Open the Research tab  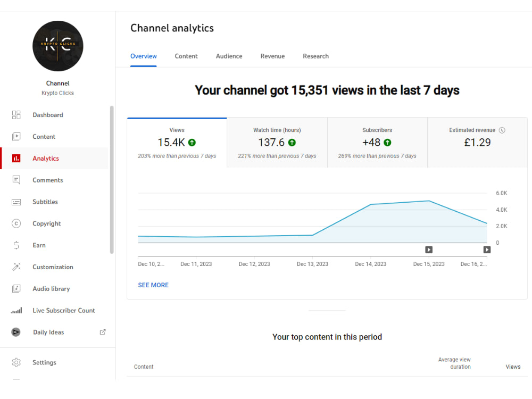coord(315,56)
